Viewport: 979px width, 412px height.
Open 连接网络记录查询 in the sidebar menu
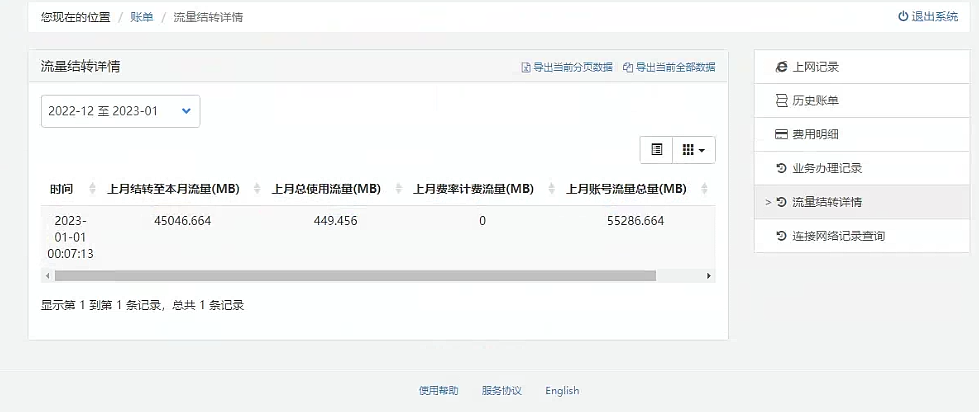point(862,236)
